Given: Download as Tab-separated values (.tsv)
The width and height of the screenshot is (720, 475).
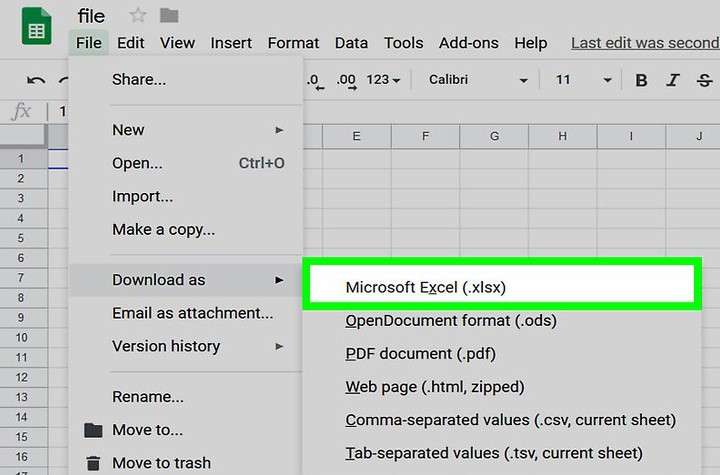Looking at the screenshot, I should 502,452.
